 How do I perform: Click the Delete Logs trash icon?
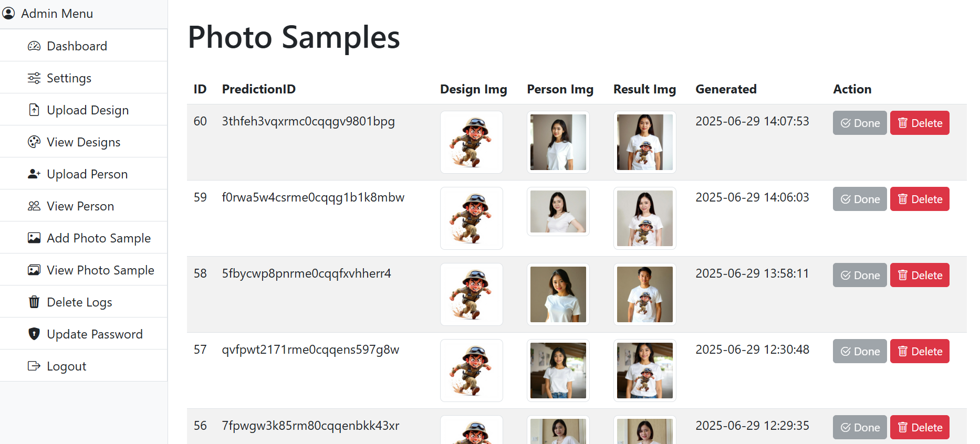point(34,302)
